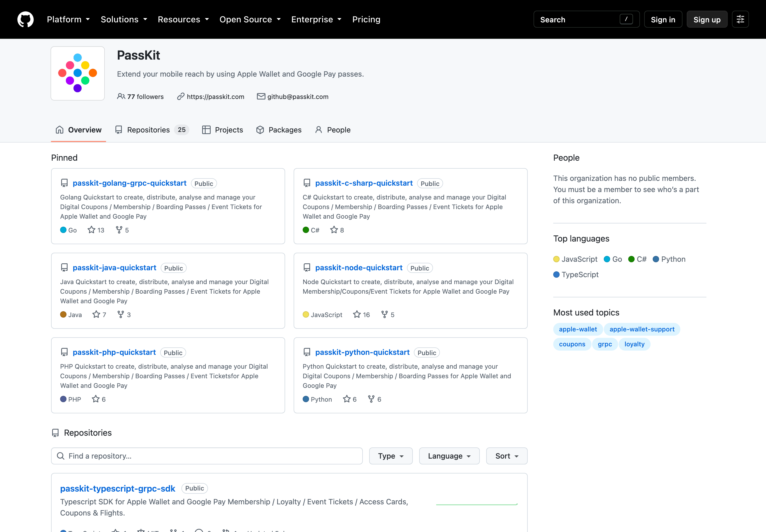
Task: Click the fork count on passkit-node-quickstart
Action: [388, 315]
